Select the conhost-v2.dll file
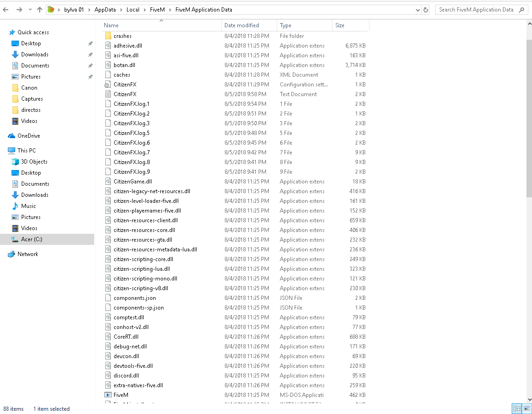The height and width of the screenshot is (414, 532). tap(131, 327)
